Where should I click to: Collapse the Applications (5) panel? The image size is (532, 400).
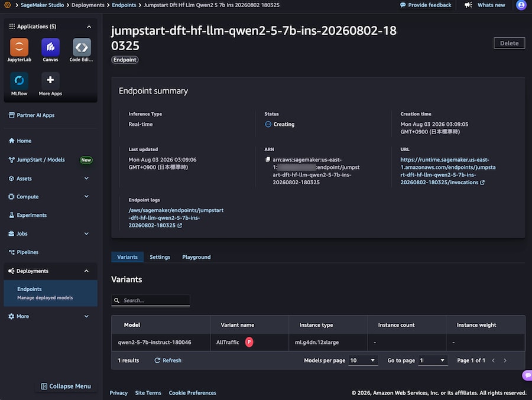(89, 27)
